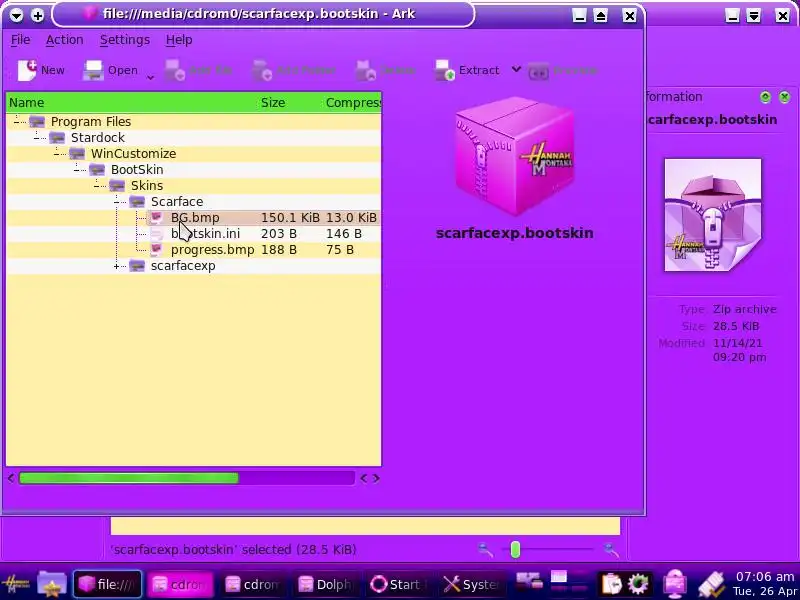Collapse the WinCustomize tree node

tap(57, 154)
